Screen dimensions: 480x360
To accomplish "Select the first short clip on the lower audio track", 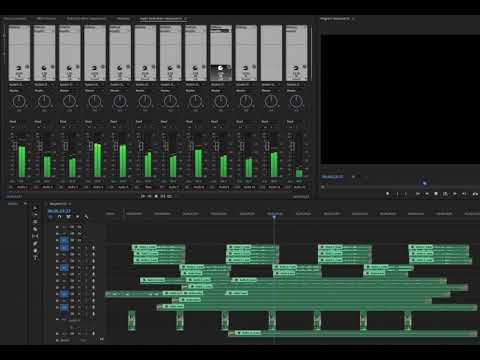I will [x=132, y=320].
